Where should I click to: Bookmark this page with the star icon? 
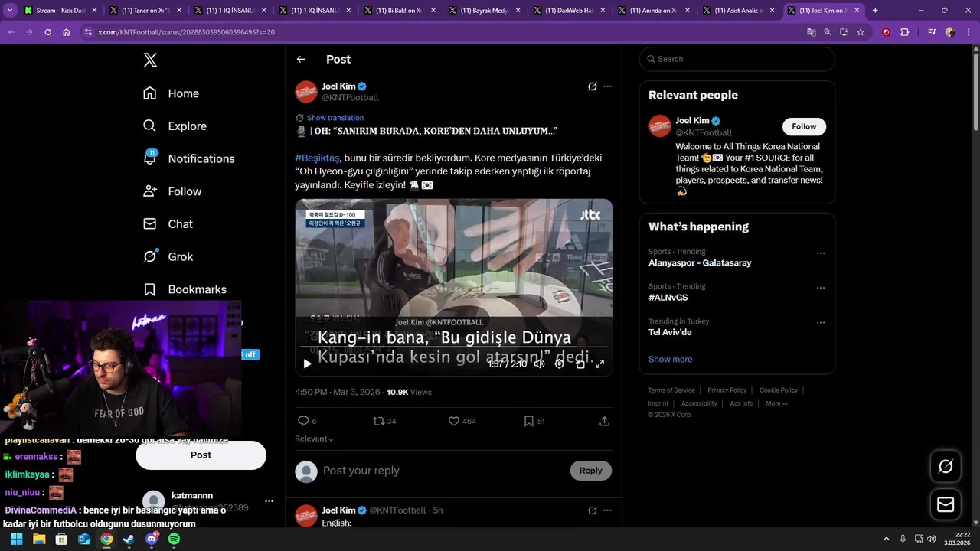coord(861,32)
